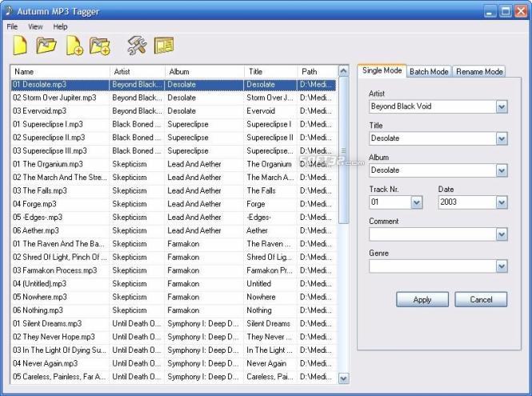Select row '01 Supereclipse I.mp3'

(174, 124)
